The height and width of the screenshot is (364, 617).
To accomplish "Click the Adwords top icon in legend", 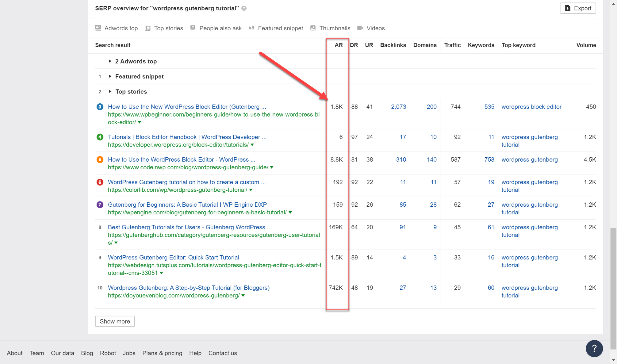I will click(98, 28).
